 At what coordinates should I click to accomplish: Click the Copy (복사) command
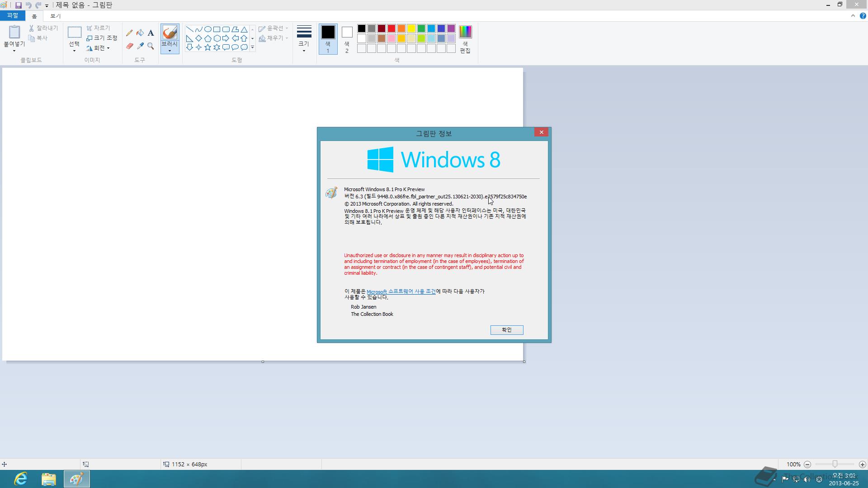tap(38, 38)
